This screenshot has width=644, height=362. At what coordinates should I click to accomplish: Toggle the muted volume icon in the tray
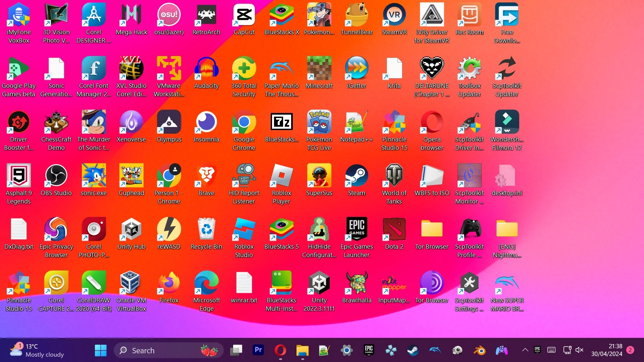[579, 350]
